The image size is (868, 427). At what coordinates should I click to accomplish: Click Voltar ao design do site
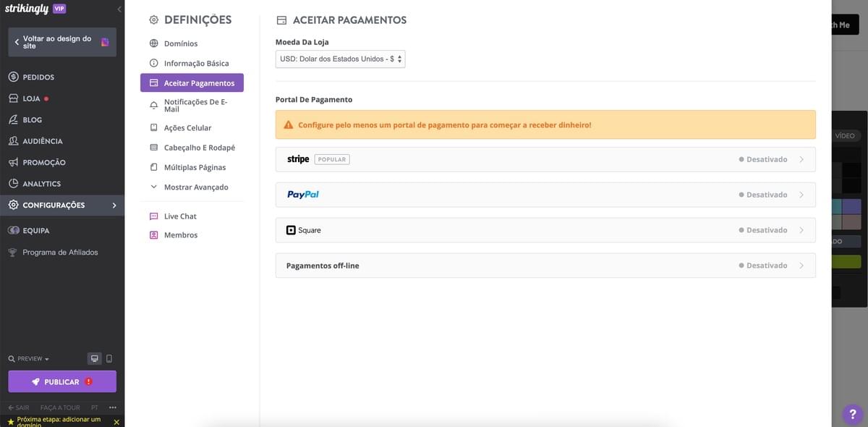point(56,42)
